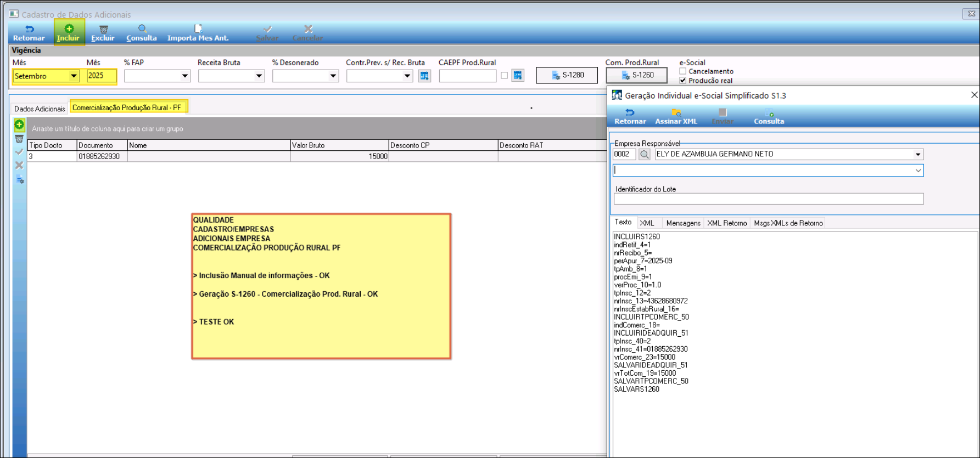Open the % FAP dropdown
980x458 pixels.
tap(184, 76)
